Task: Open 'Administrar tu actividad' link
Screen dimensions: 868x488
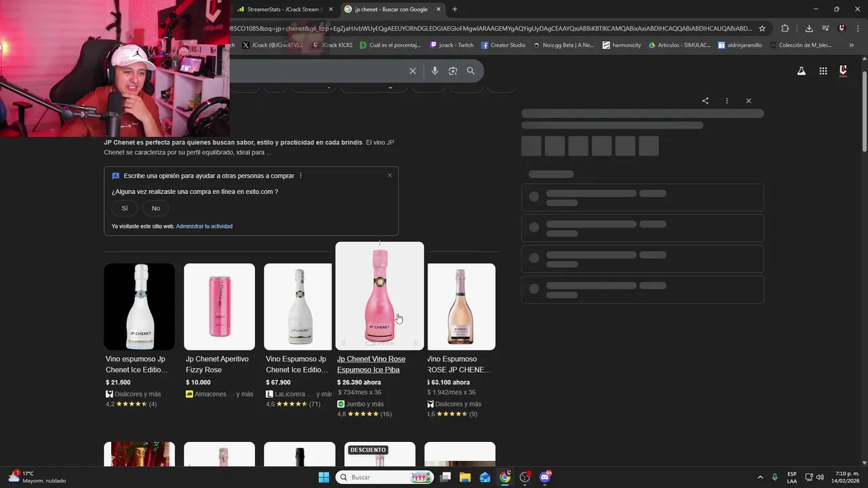Action: tap(204, 226)
